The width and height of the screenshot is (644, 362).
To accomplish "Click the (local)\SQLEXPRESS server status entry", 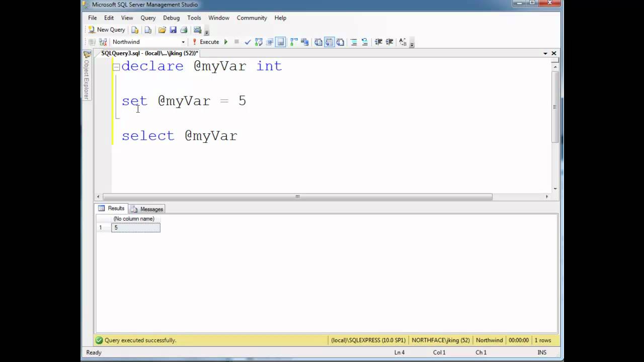I will pos(368,340).
